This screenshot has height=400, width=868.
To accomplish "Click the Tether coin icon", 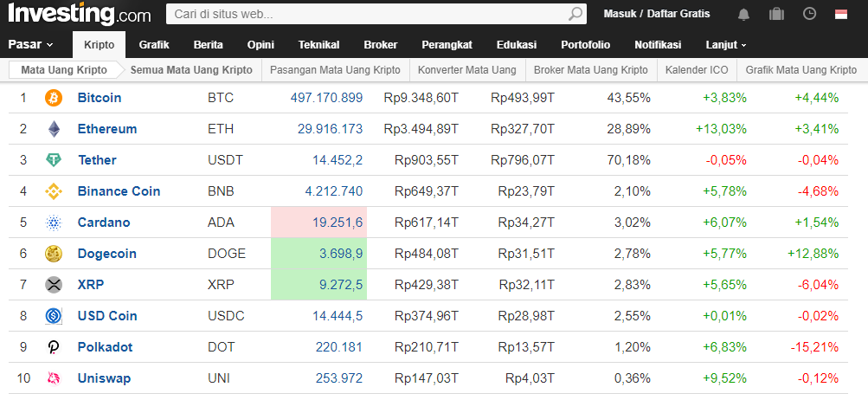I will pyautogui.click(x=54, y=160).
